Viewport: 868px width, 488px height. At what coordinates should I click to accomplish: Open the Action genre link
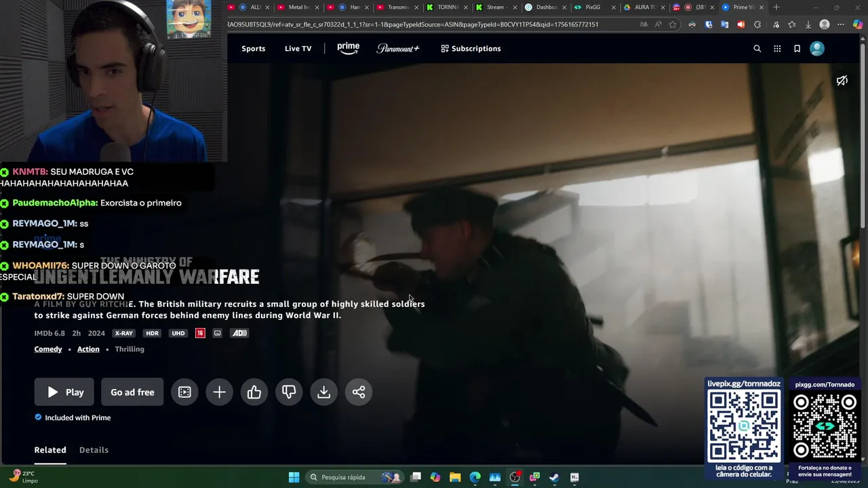tap(88, 349)
